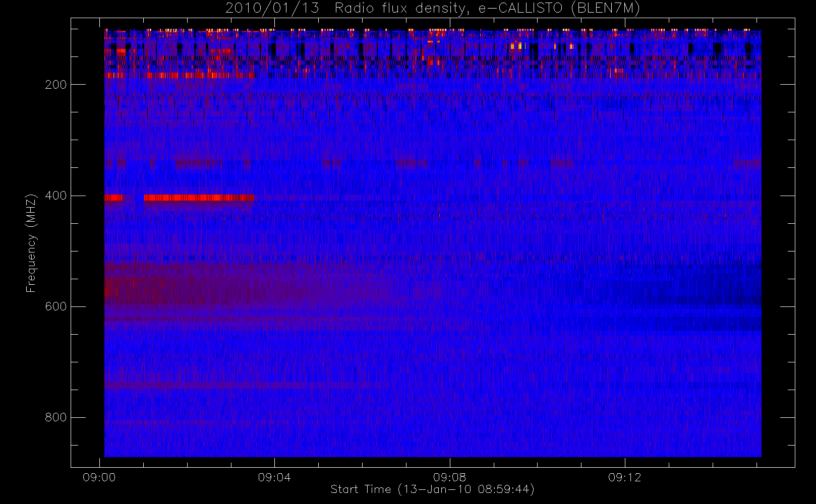Screen dimensions: 816x504
Task: Click the bright red emission band at 400 MHz
Action: (x=199, y=198)
